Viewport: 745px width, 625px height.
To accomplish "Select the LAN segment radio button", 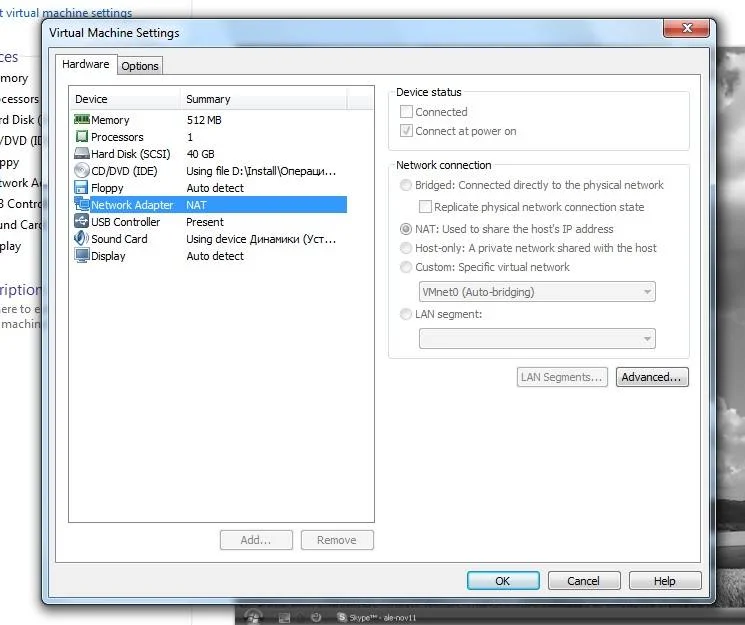I will tap(406, 314).
